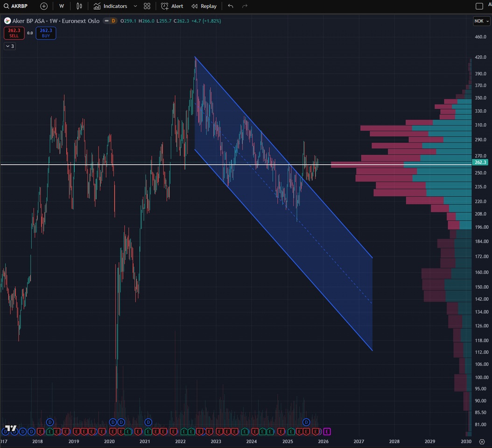
Task: Click the redo arrow
Action: click(x=245, y=6)
